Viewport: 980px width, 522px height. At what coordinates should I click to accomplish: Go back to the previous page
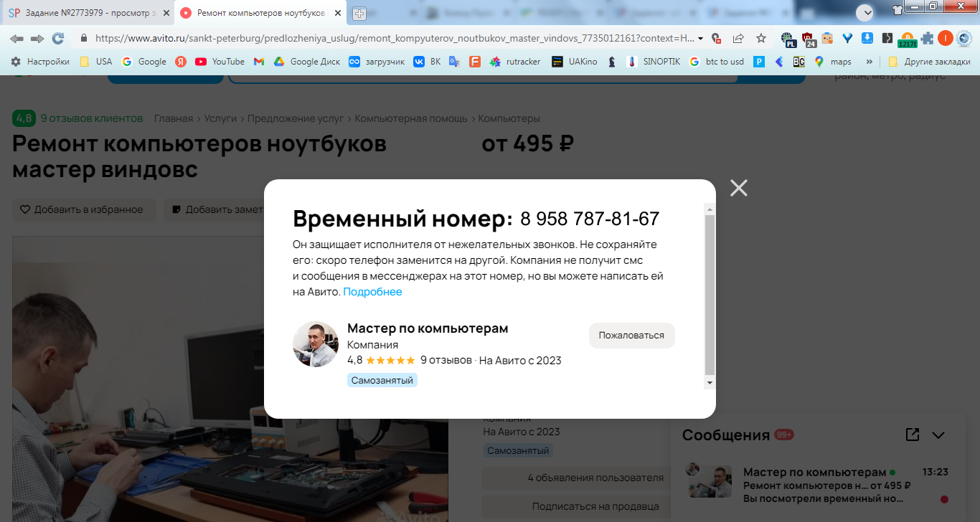coord(17,38)
